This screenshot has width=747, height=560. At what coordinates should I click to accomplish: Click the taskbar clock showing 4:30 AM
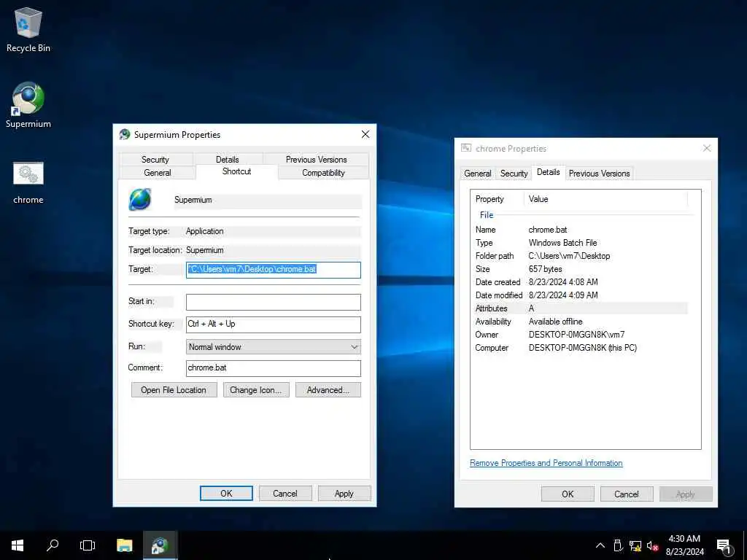click(x=684, y=545)
